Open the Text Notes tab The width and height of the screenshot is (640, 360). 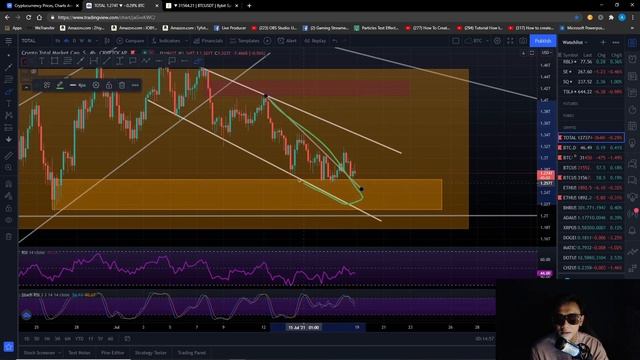79,353
